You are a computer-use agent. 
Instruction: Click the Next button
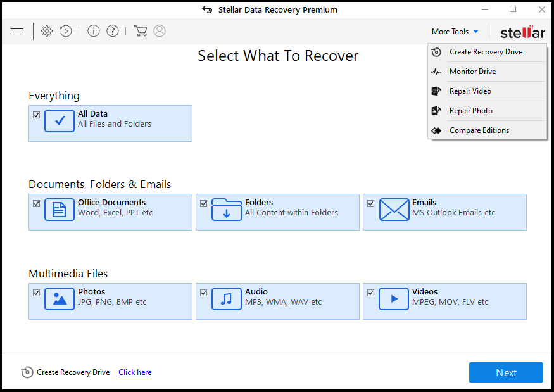(506, 372)
